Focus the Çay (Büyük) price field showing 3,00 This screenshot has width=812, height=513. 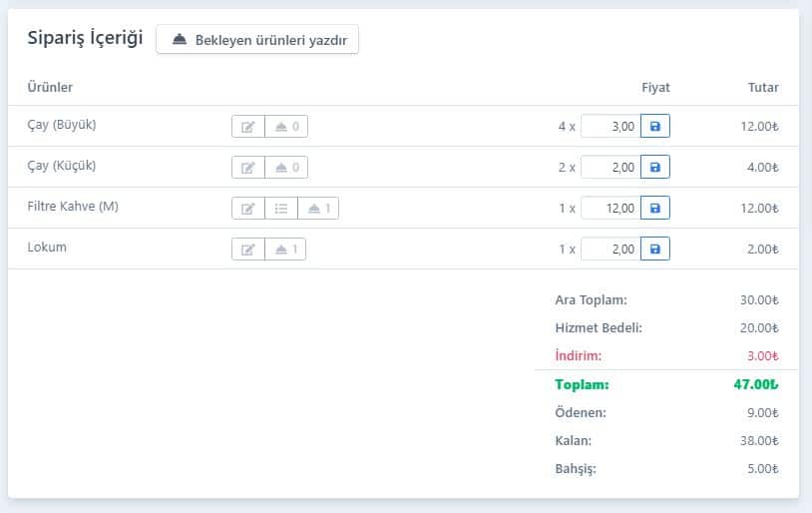pos(611,126)
